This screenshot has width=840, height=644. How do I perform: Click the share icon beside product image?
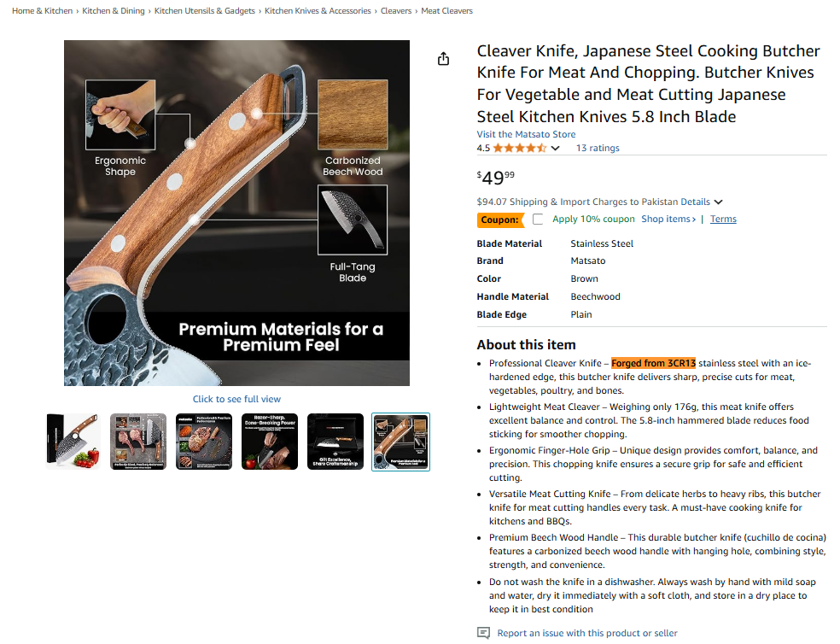pyautogui.click(x=443, y=58)
